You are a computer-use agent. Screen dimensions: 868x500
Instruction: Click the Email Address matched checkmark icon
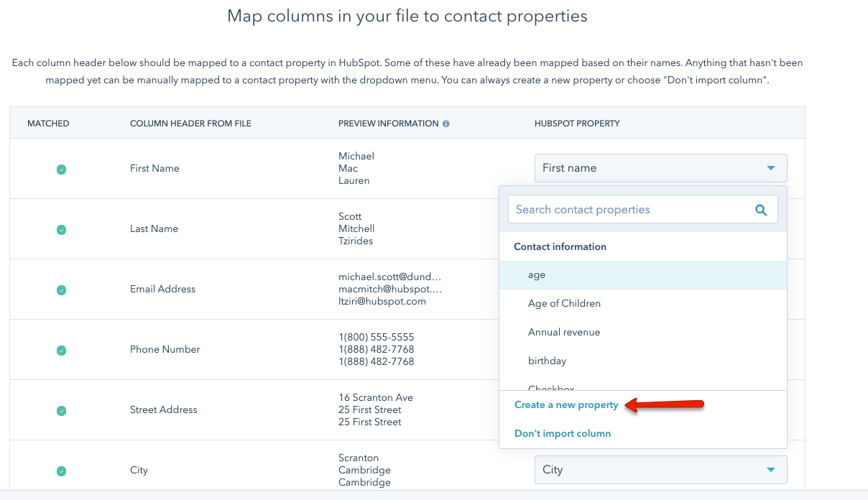point(62,290)
